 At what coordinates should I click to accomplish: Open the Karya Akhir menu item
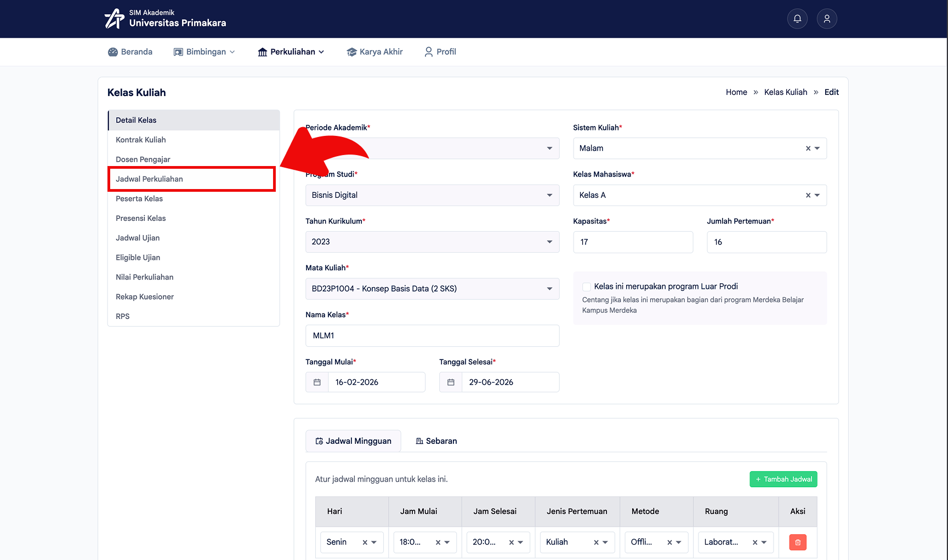374,52
